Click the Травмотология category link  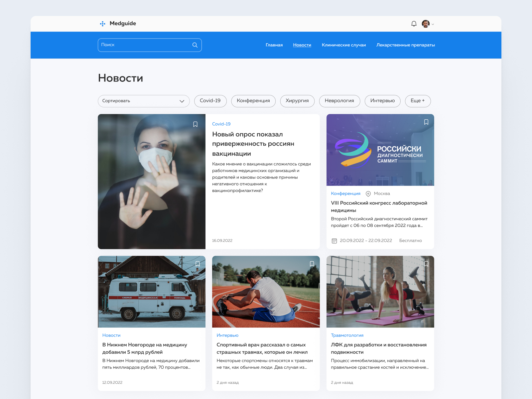(347, 335)
